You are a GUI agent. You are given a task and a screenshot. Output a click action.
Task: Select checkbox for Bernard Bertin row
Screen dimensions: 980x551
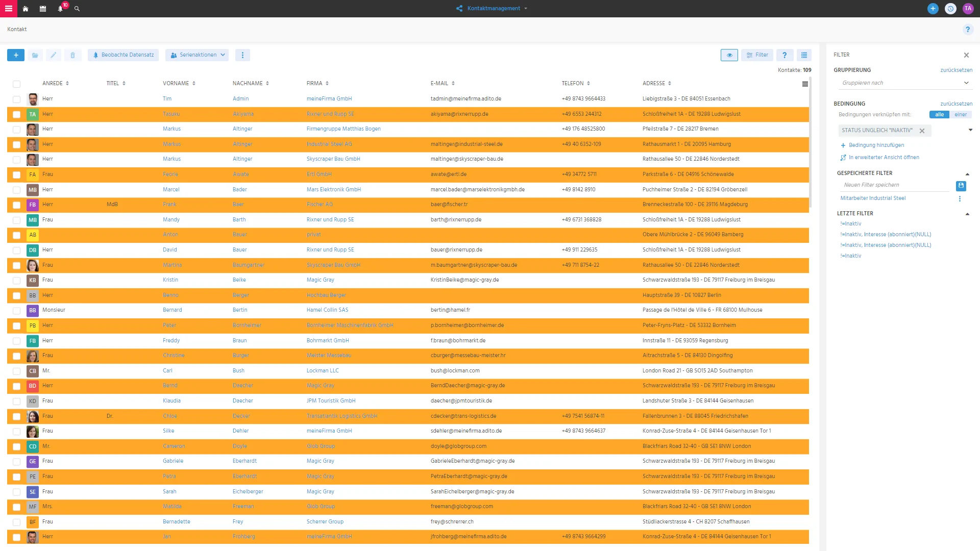(16, 311)
